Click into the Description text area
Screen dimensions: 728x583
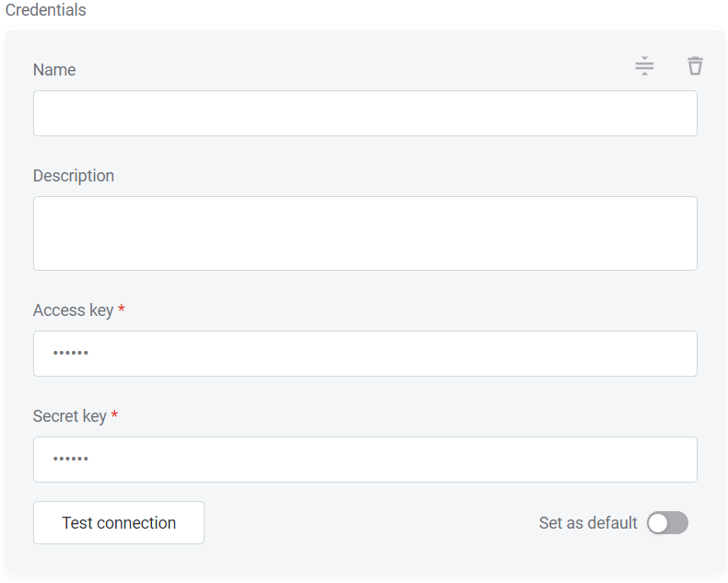365,233
